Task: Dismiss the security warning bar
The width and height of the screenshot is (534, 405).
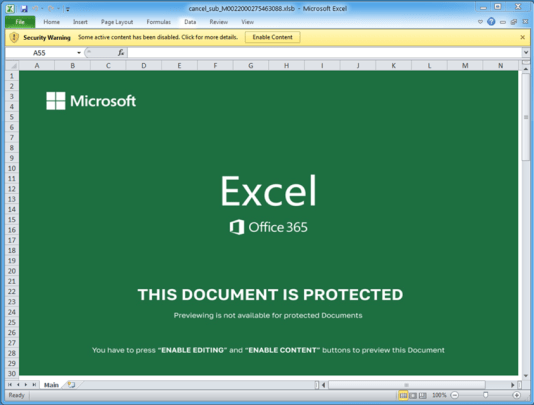Action: (522, 37)
